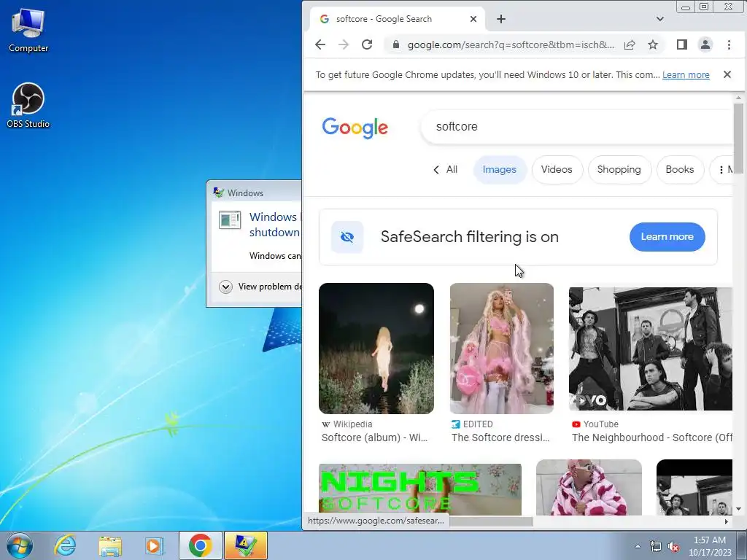
Task: Click the Chrome forward arrow
Action: pyautogui.click(x=344, y=44)
